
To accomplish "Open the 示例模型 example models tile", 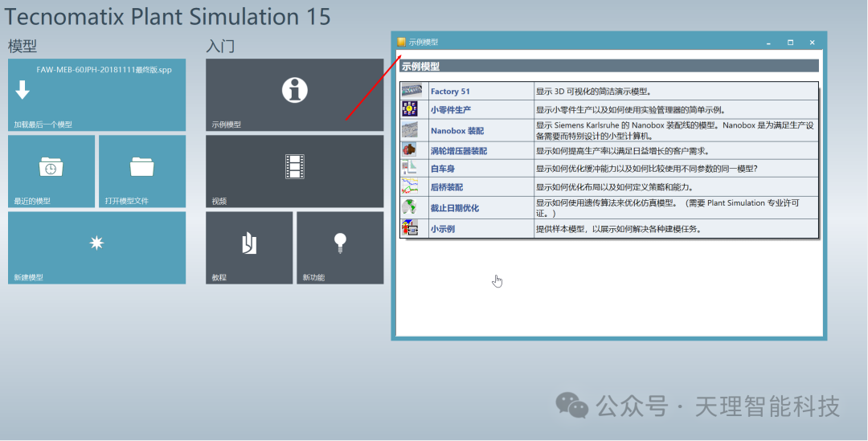I will tap(294, 95).
